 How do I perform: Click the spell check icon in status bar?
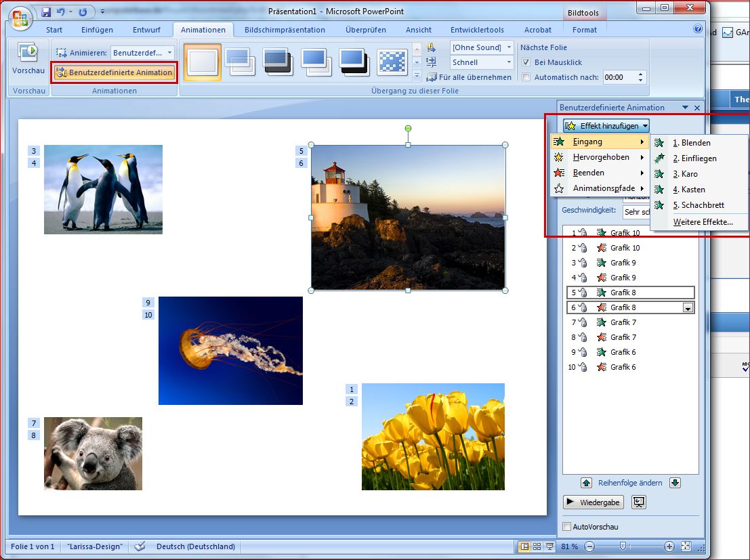139,546
